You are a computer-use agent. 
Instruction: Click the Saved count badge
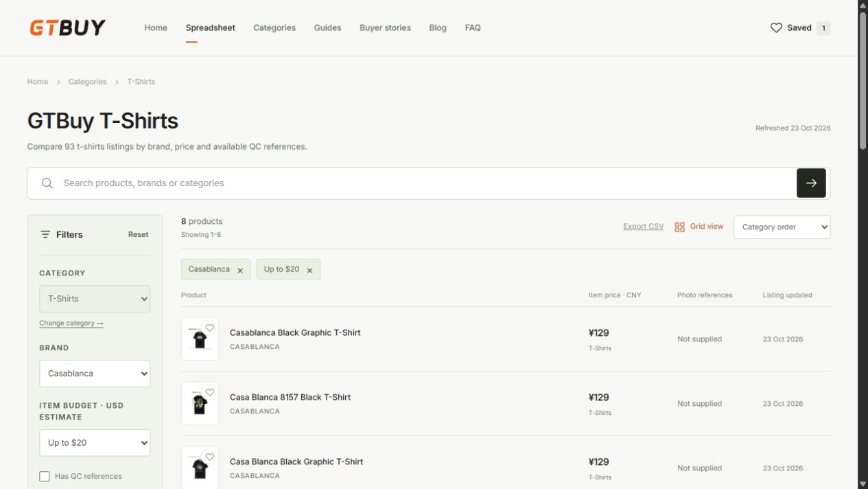823,28
